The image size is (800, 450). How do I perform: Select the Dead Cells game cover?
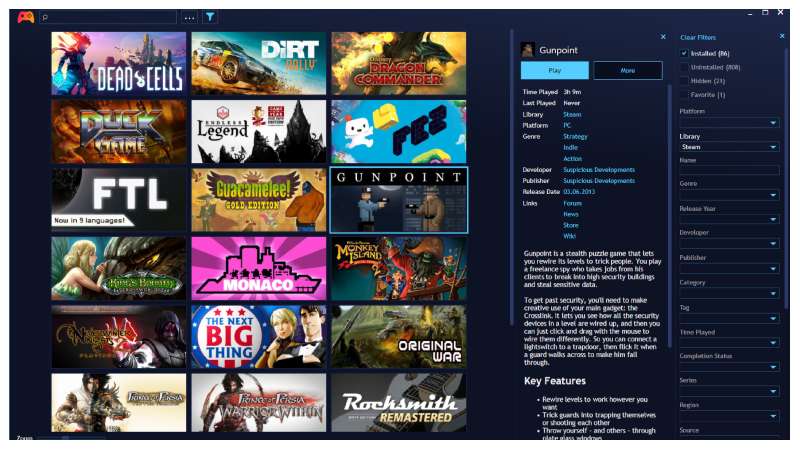click(x=118, y=63)
